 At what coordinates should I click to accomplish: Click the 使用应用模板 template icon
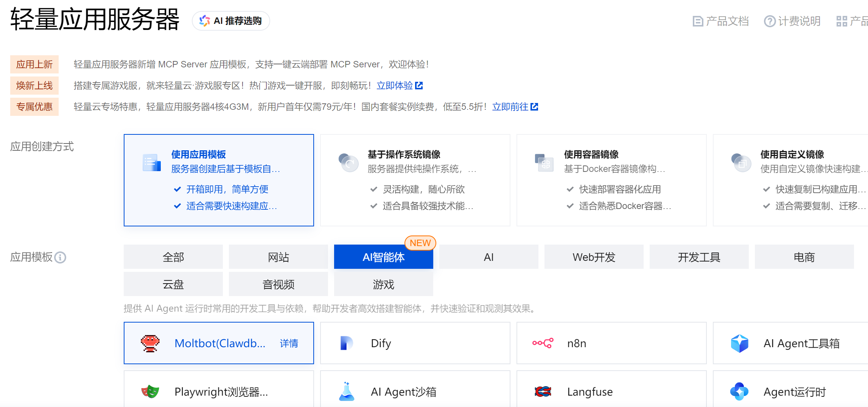pos(152,163)
